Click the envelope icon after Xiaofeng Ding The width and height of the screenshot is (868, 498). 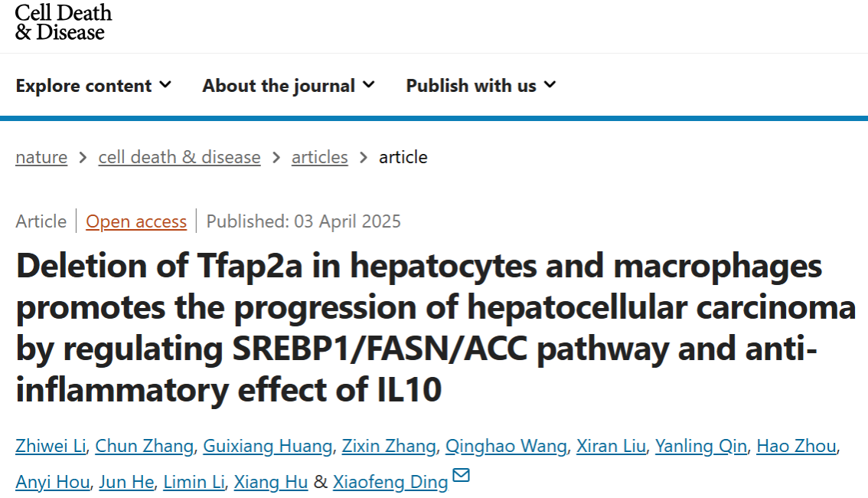[461, 476]
